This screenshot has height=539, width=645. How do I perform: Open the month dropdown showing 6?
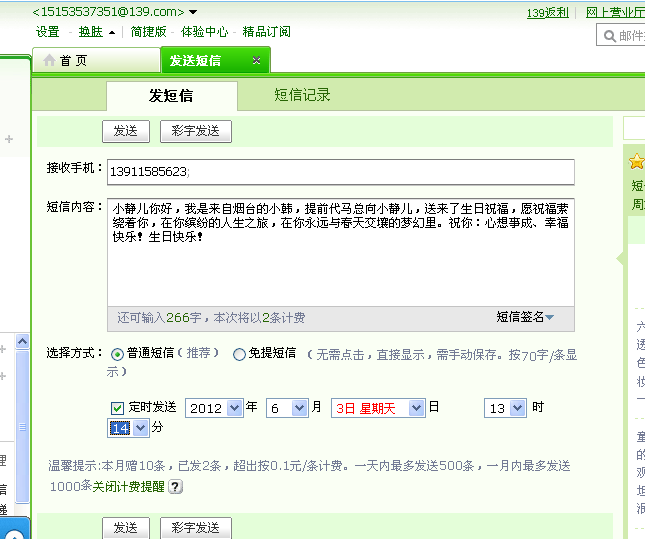click(x=287, y=408)
